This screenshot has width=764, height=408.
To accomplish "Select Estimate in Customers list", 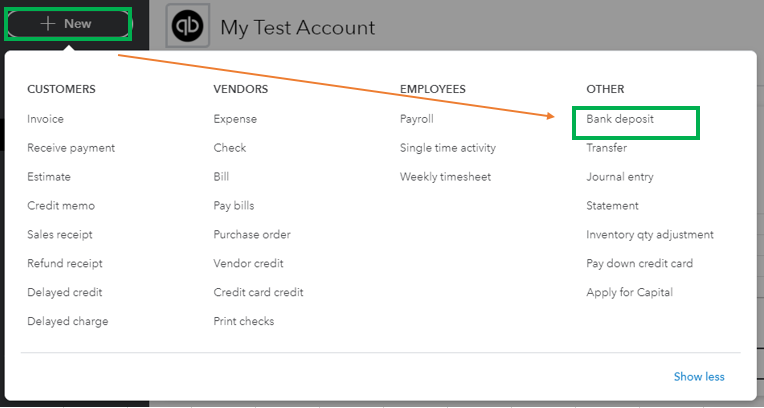I will tap(49, 176).
